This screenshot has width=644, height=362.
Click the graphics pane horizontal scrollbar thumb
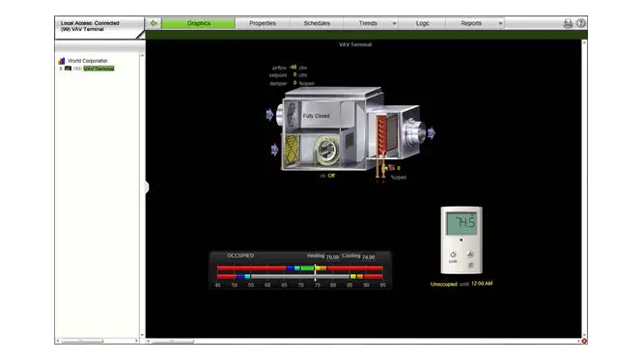click(x=173, y=341)
